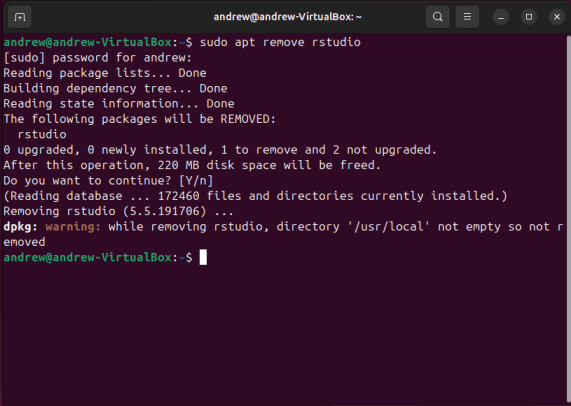This screenshot has width=571, height=406.
Task: Click the window title andrew@andrew-VirtualBox: ~
Action: (x=287, y=17)
